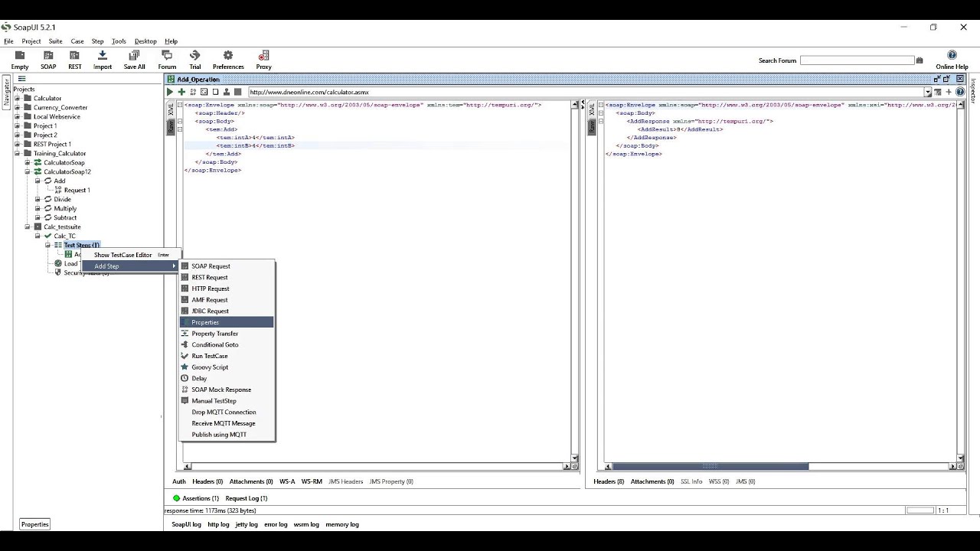Choose Conditional Goto step
980x551 pixels.
point(227,344)
